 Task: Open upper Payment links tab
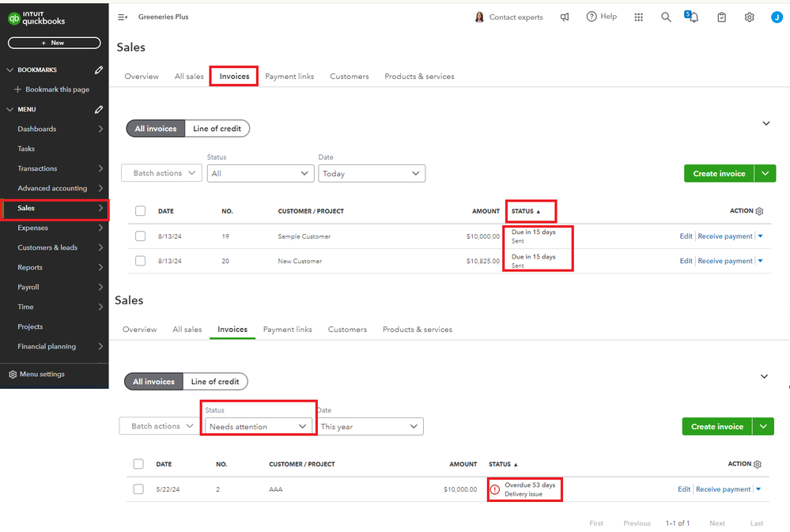coord(289,76)
